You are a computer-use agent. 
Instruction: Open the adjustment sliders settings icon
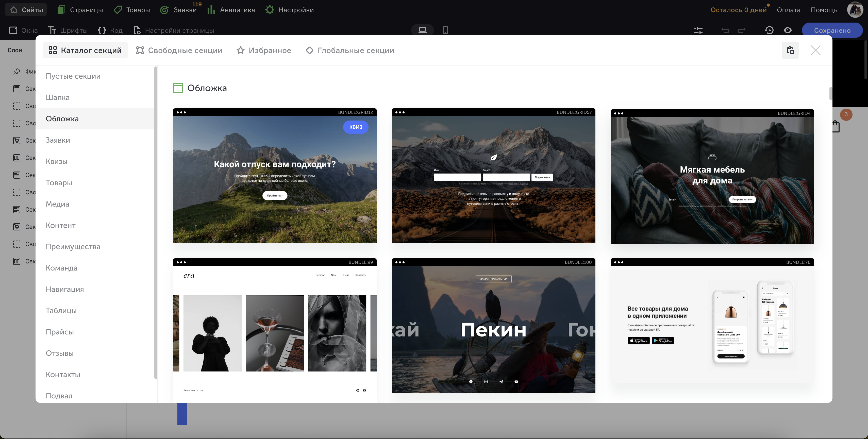(698, 30)
